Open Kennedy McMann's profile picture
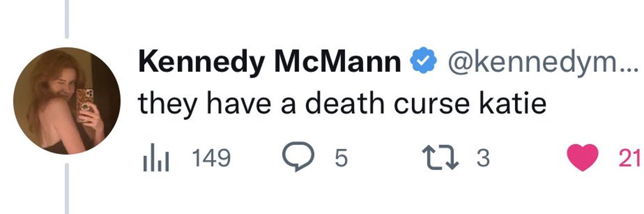The image size is (644, 214). coord(67,101)
